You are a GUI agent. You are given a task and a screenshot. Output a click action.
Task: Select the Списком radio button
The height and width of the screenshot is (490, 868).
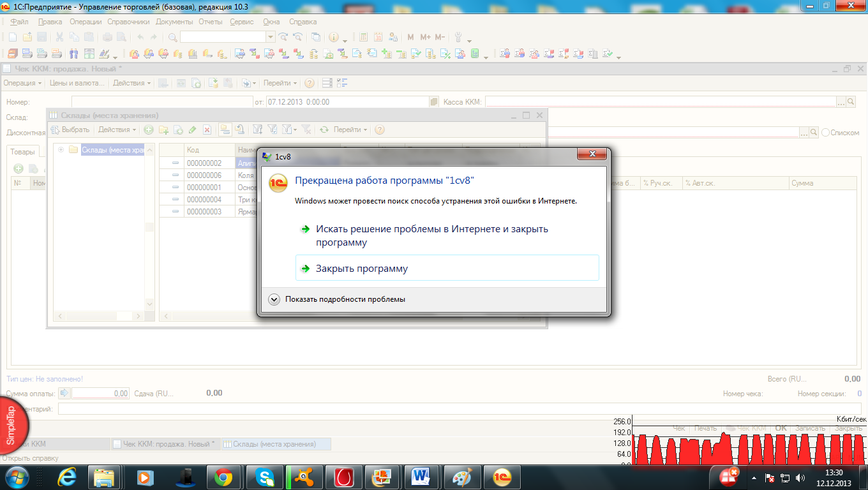(826, 133)
